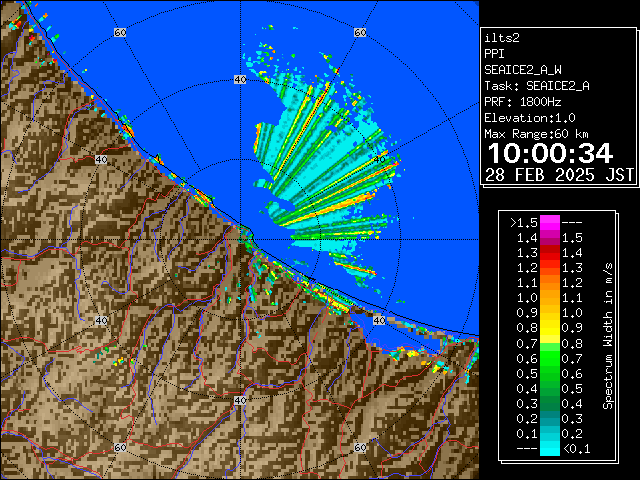Screen dimensions: 640x480
Task: Pick the orange swatch of the color scale
Action: click(x=550, y=283)
